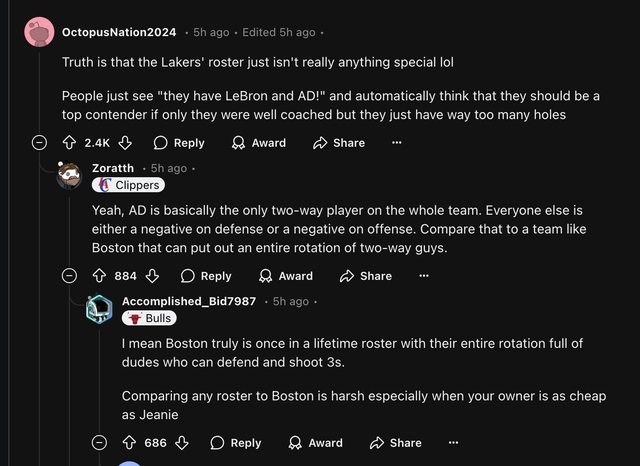
Task: Click the Bulls flair badge
Action: (149, 318)
